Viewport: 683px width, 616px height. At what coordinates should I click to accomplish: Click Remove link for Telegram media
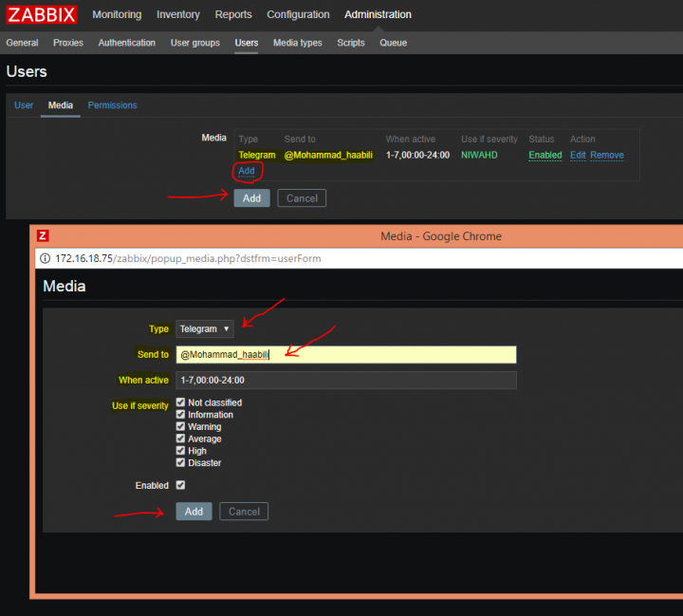(607, 156)
